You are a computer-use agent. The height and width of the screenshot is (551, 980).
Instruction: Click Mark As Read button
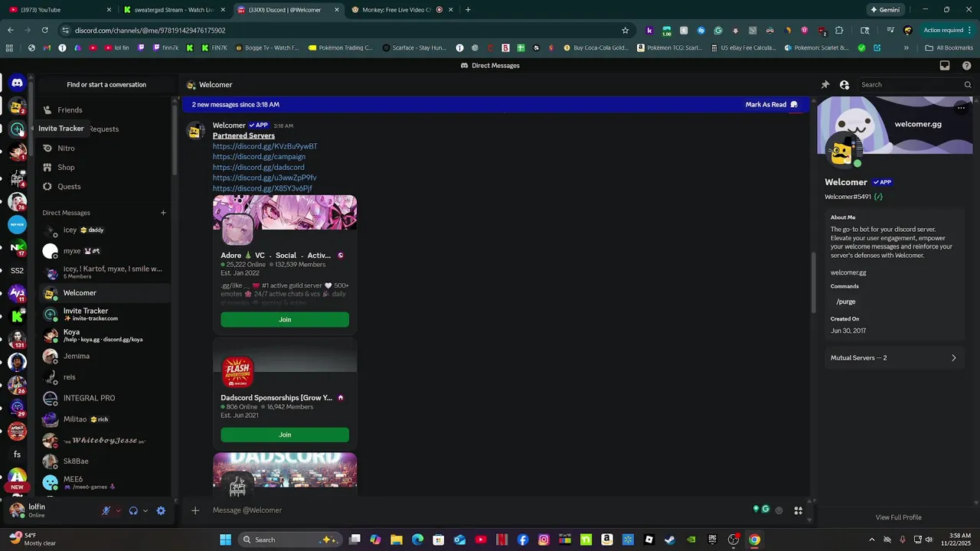[771, 105]
